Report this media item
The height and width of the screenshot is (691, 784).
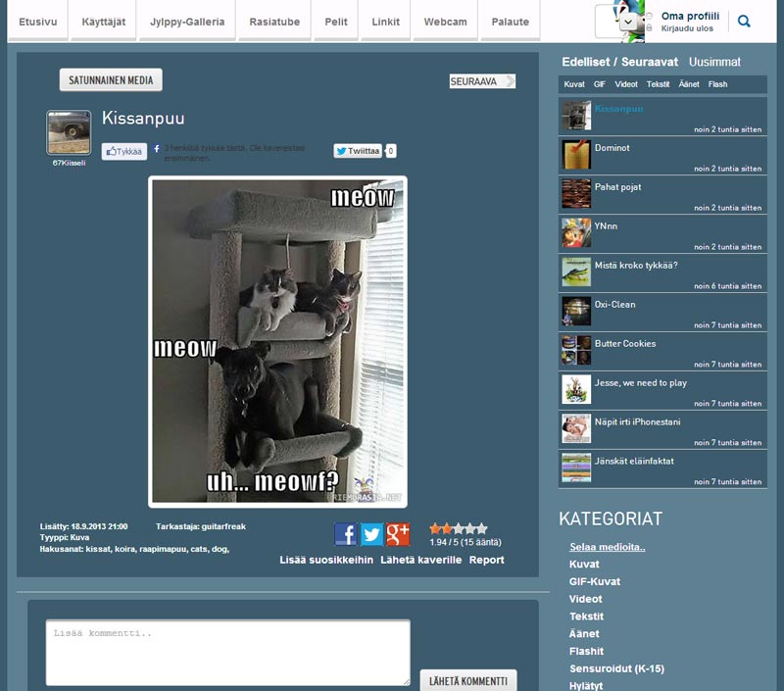486,560
